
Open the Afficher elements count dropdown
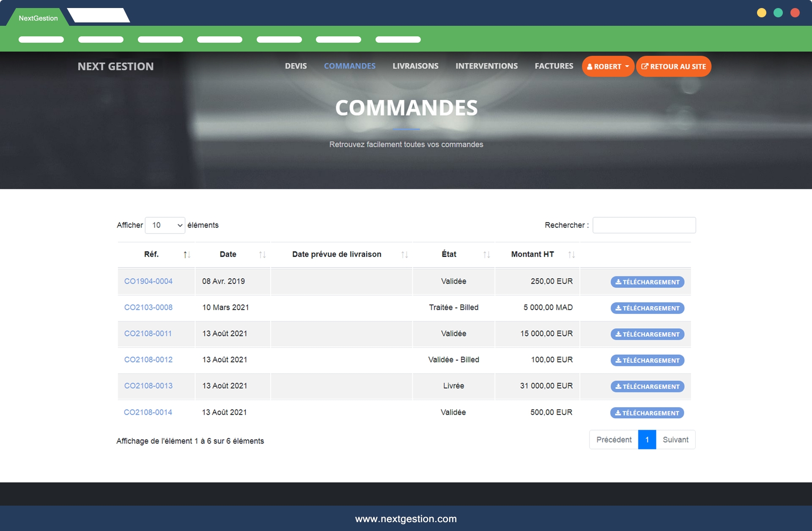point(165,225)
